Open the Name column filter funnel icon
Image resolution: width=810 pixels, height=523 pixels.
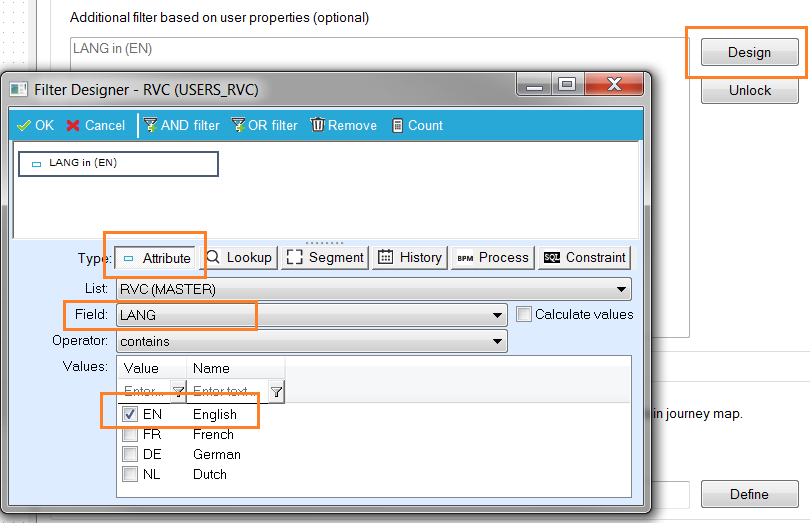point(276,392)
